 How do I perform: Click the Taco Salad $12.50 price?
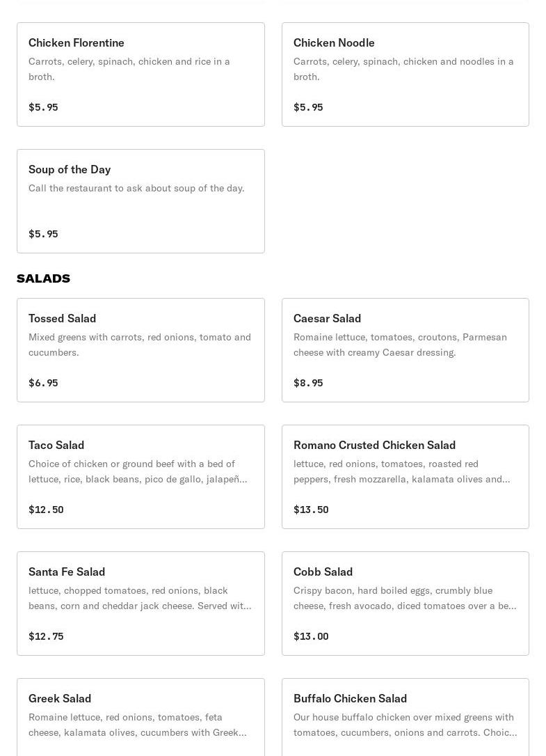click(x=46, y=510)
